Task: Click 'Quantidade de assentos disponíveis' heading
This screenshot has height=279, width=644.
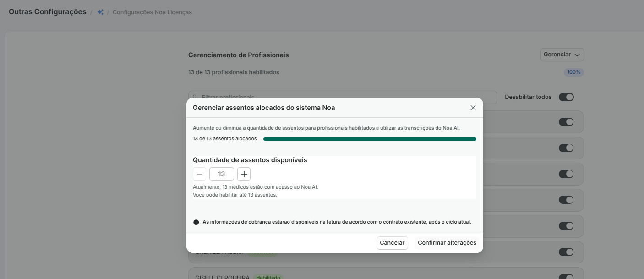Action: tap(250, 160)
